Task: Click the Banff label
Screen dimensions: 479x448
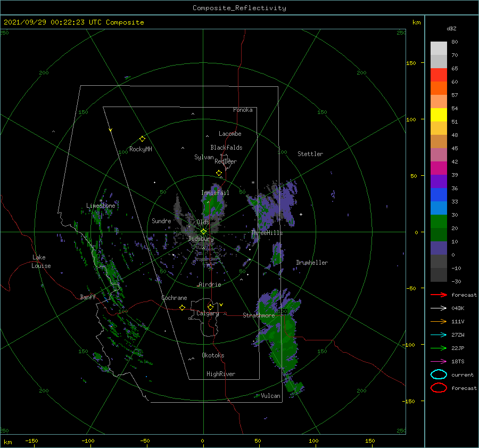Action: point(88,297)
